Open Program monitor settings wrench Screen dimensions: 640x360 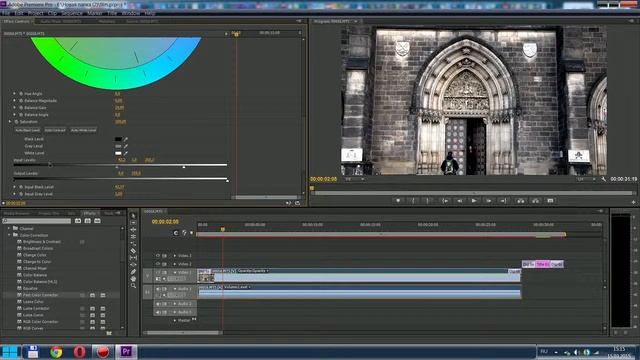tap(604, 179)
